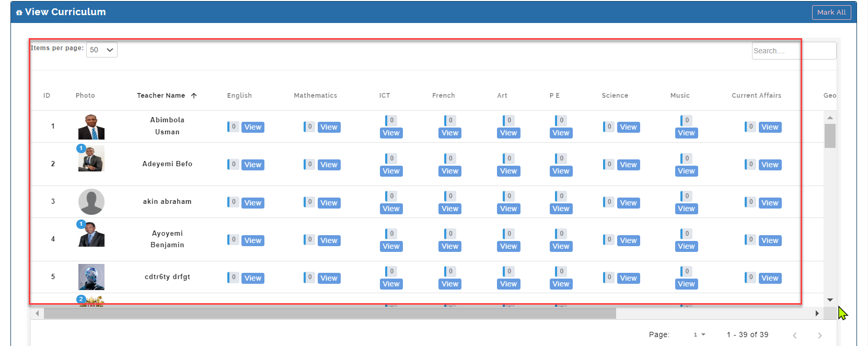
Task: View ICT curriculum for Abimbola Usman
Action: pos(391,133)
